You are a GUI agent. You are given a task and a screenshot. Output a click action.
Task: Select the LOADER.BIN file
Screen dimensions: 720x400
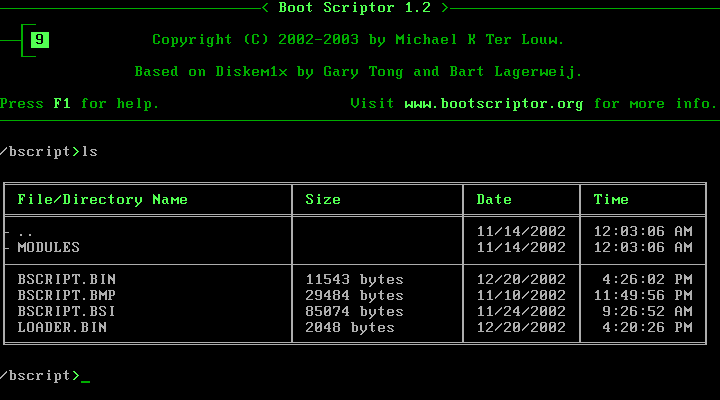coord(62,328)
